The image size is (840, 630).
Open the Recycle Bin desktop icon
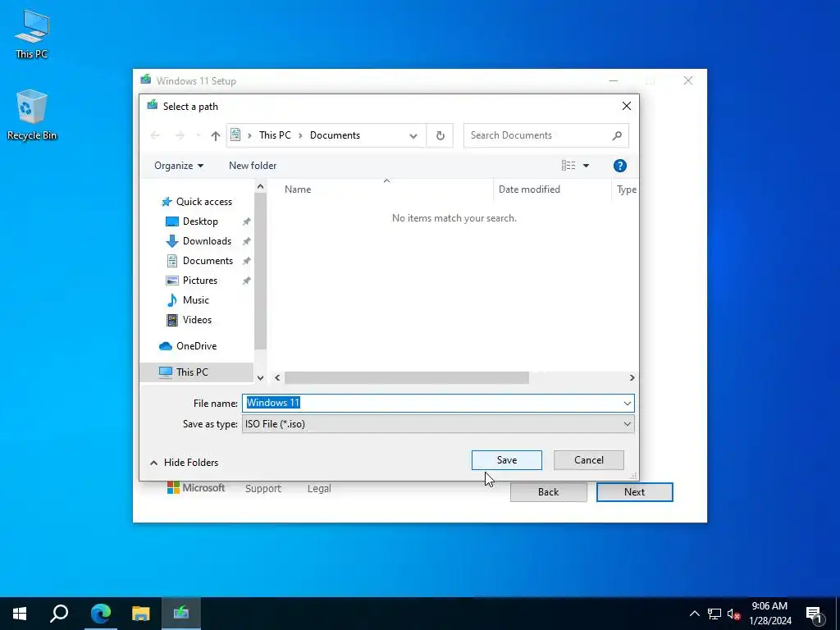pyautogui.click(x=32, y=115)
